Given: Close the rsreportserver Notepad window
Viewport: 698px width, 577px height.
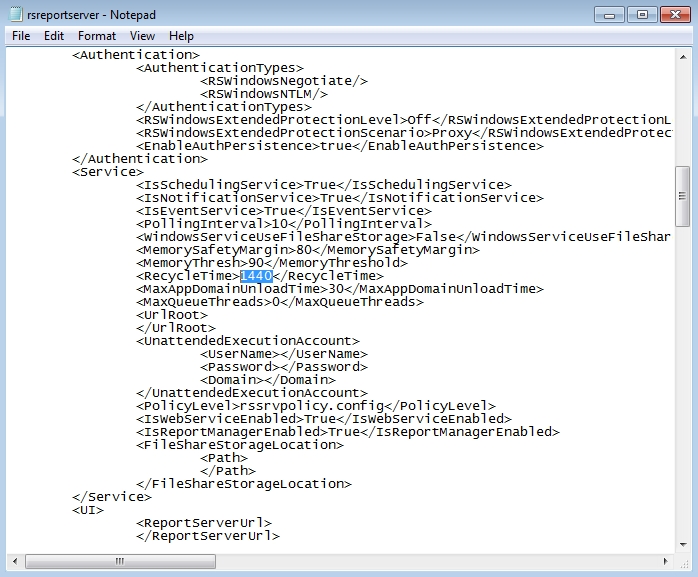Looking at the screenshot, I should tap(675, 15).
